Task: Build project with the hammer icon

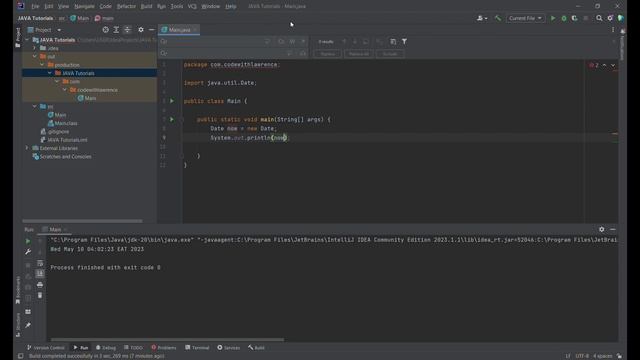Action: [x=498, y=18]
